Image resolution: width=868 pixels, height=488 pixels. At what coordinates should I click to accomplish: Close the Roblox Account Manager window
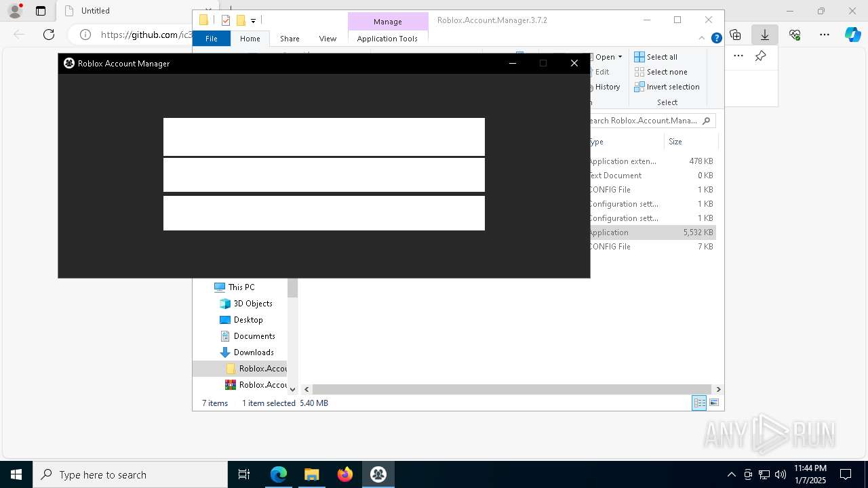(x=574, y=63)
